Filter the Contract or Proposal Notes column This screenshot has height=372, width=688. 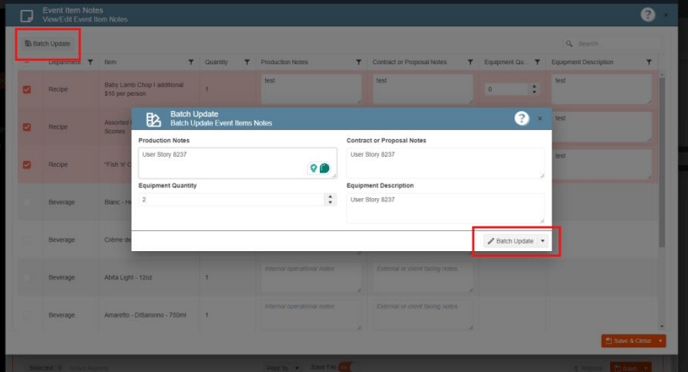[470, 62]
